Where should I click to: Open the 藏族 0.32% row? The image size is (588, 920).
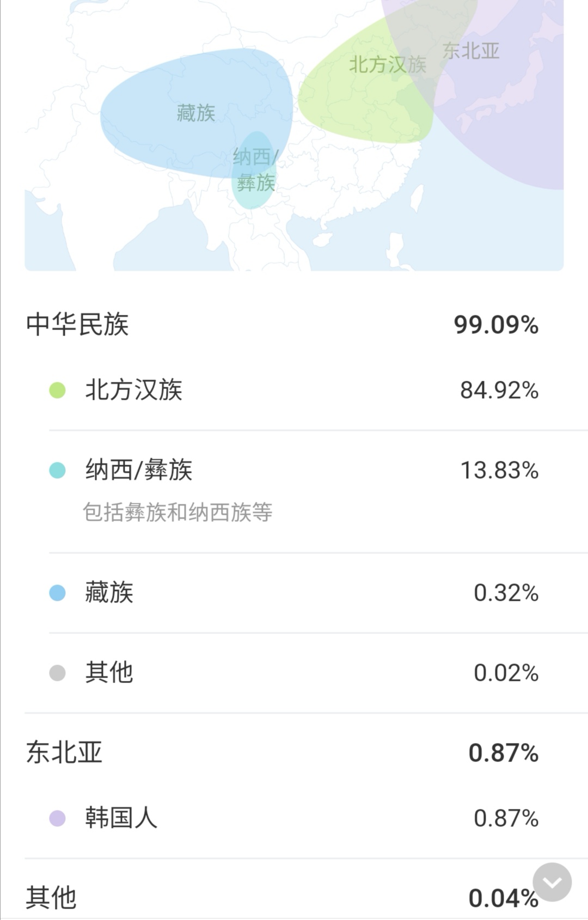point(294,593)
